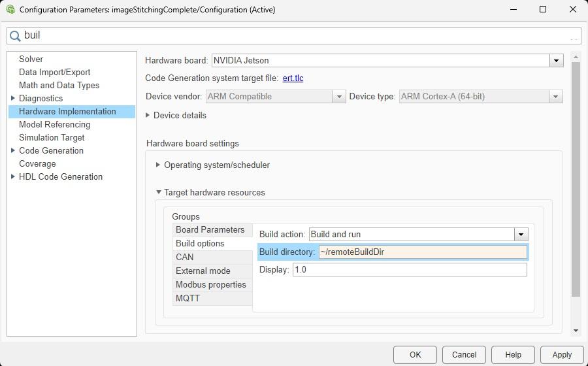Click the scrollbar up arrow
Image resolution: width=588 pixels, height=366 pixels.
point(576,57)
